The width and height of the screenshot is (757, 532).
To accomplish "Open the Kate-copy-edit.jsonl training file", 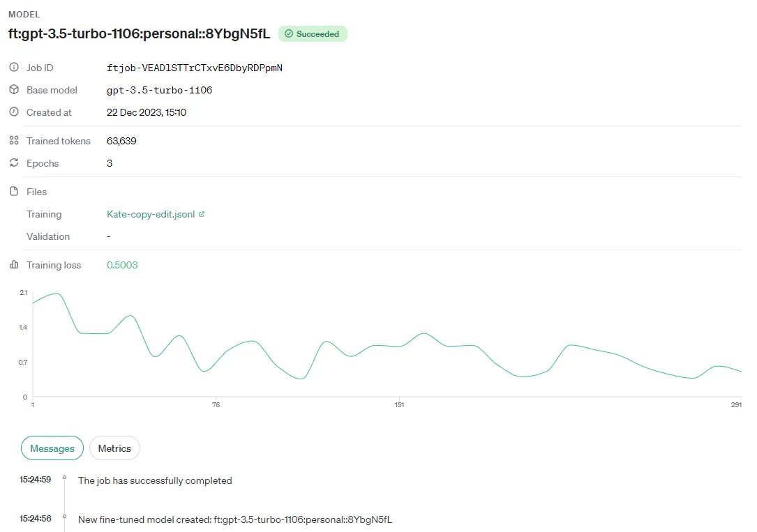I will click(x=151, y=214).
